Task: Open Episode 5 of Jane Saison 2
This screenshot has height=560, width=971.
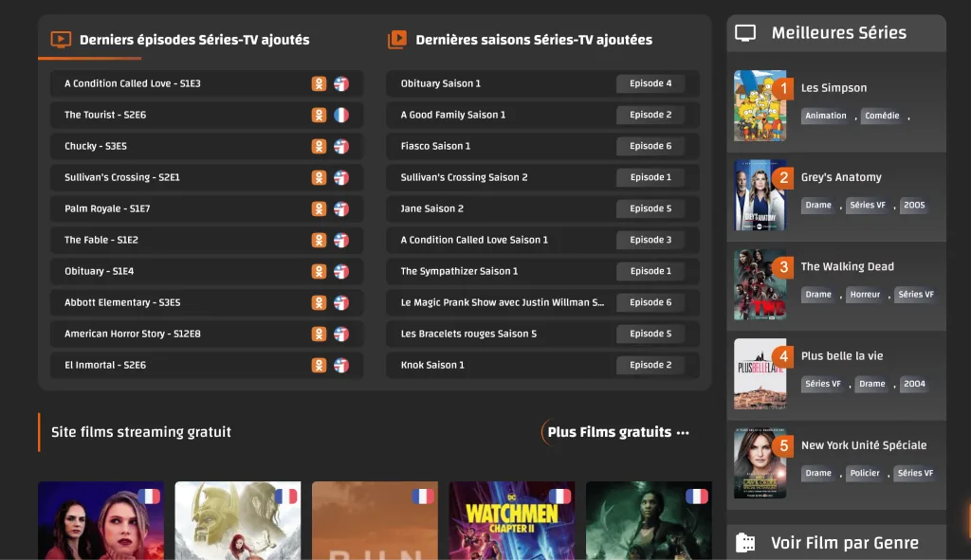Action: (x=650, y=208)
